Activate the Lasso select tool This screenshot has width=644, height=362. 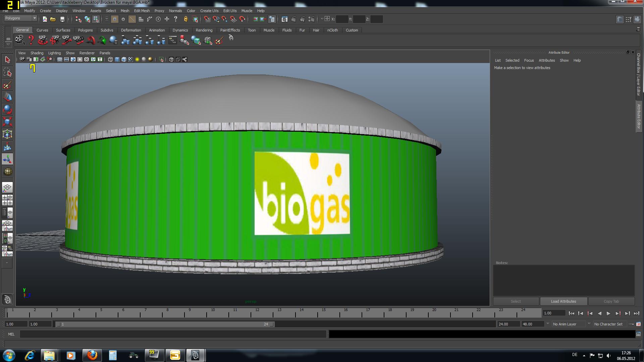click(x=7, y=72)
